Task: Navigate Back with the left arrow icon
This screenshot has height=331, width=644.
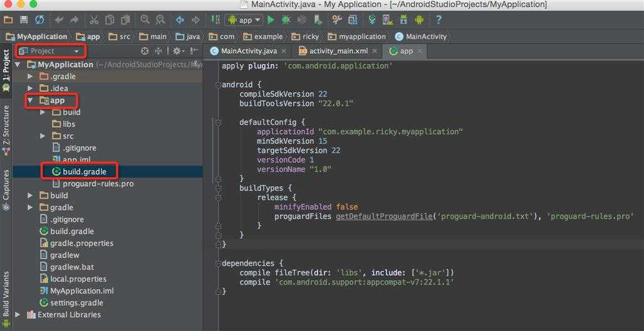Action: [180, 19]
